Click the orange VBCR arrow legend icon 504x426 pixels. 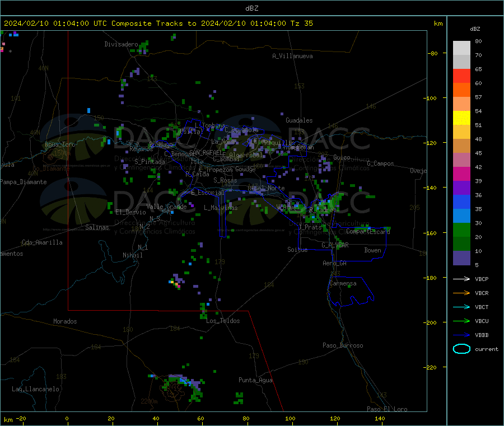pyautogui.click(x=461, y=293)
